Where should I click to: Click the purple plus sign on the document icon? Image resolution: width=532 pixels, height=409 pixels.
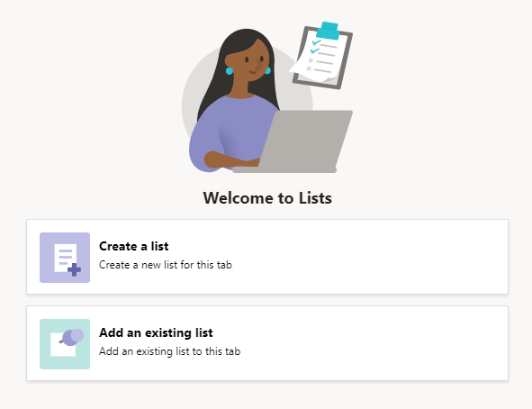(x=74, y=270)
